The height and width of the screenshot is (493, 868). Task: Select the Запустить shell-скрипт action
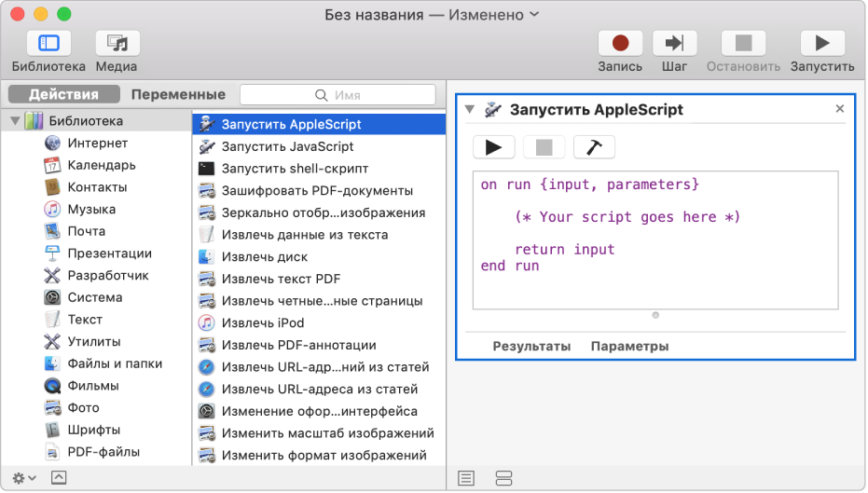(319, 169)
